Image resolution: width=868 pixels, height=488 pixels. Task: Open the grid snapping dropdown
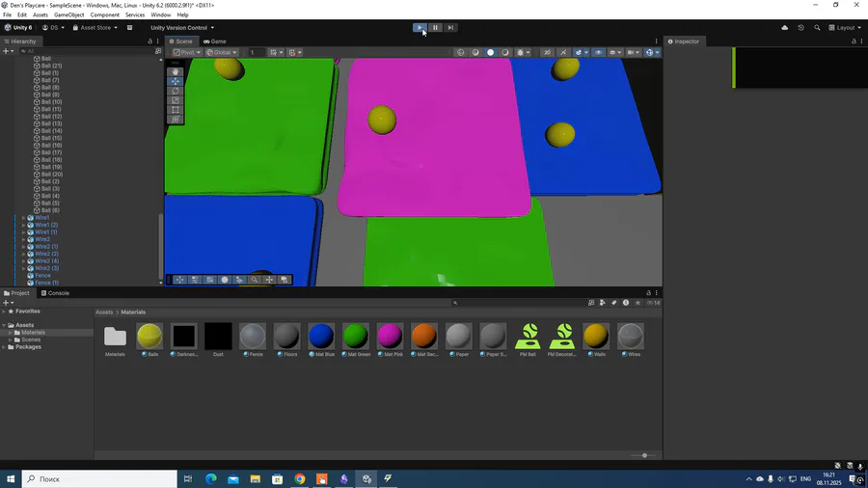pyautogui.click(x=276, y=53)
